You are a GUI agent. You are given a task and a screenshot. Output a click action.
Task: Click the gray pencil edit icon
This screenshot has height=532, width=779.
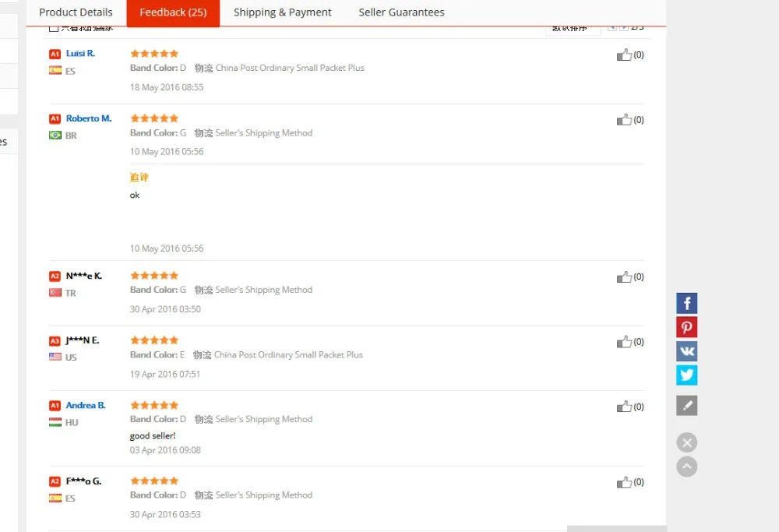point(686,405)
